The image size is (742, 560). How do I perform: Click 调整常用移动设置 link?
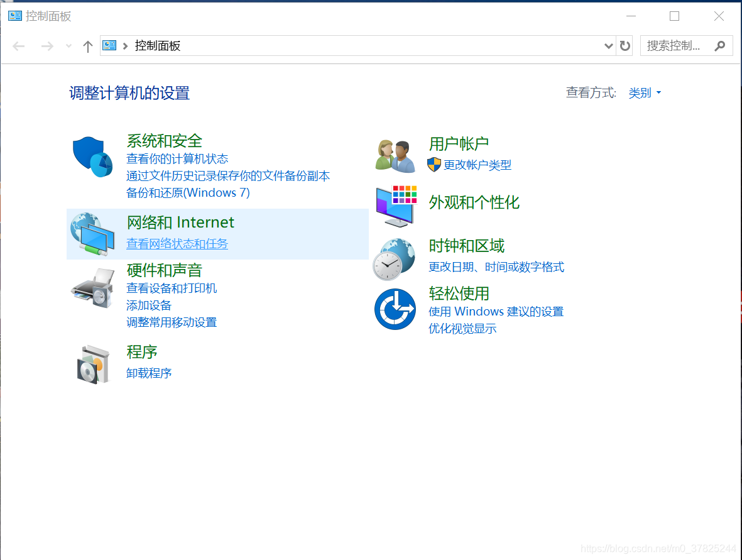[172, 322]
